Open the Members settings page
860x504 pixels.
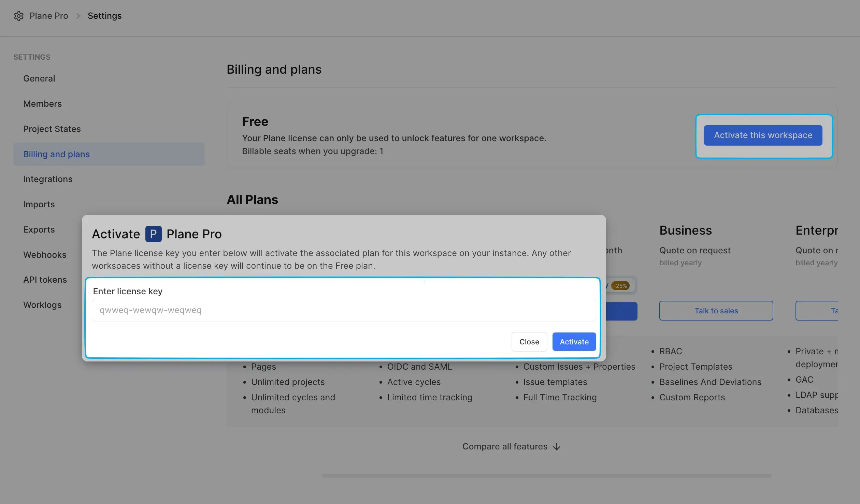point(42,104)
